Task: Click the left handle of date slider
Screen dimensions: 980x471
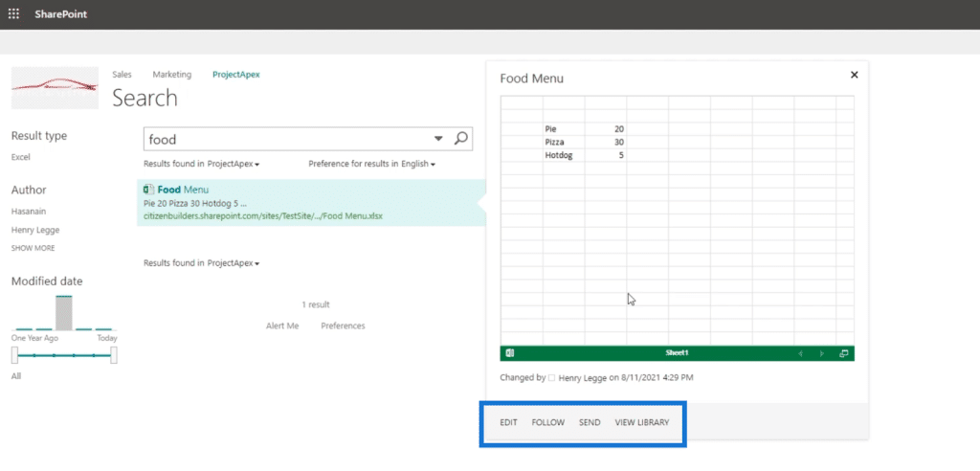Action: click(x=15, y=355)
